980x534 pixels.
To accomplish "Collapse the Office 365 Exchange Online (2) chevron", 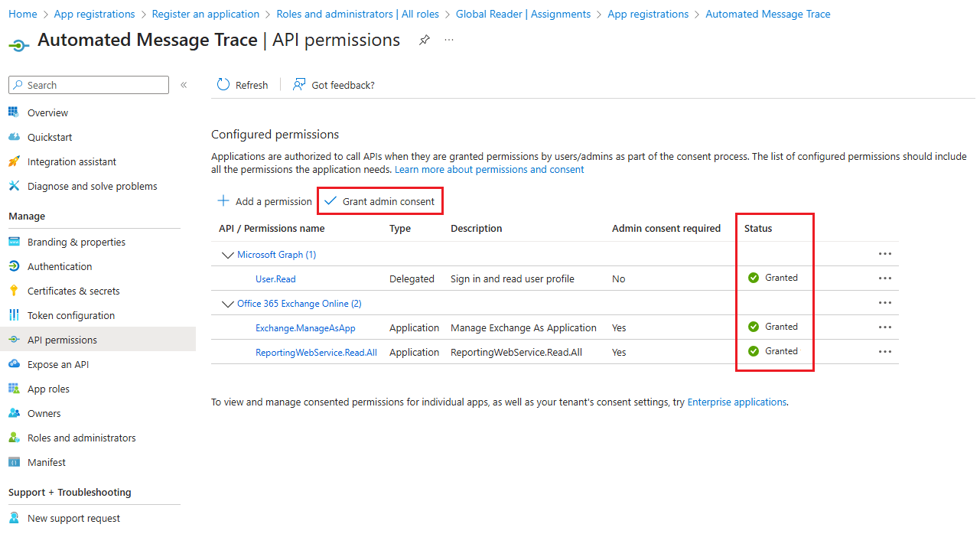I will pos(227,304).
